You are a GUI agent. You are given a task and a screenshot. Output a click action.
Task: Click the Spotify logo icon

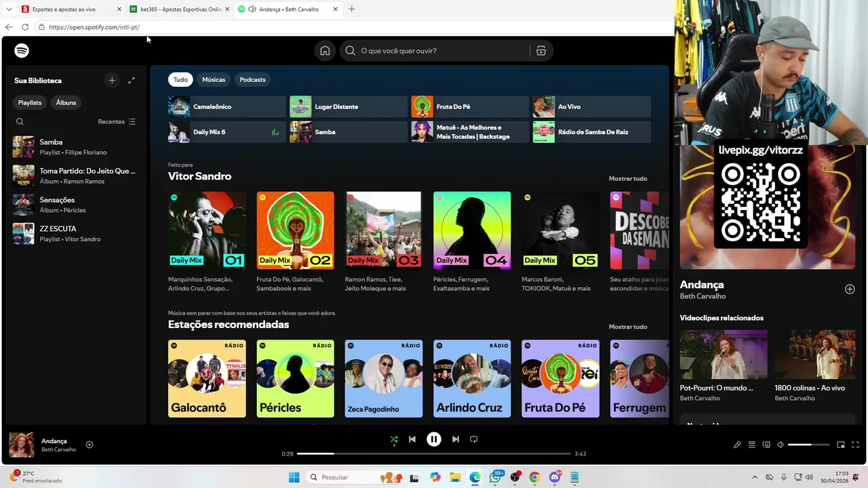[x=22, y=51]
